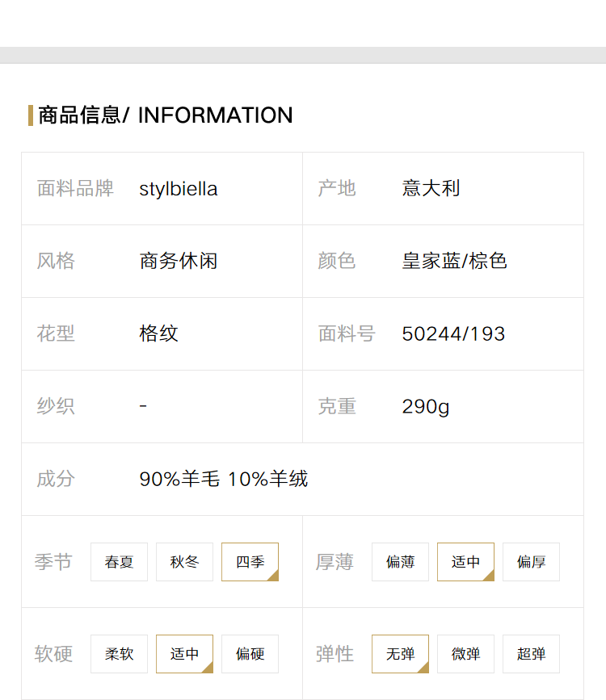This screenshot has width=606, height=700.
Task: Click the origin value 意大利
Action: pyautogui.click(x=431, y=188)
